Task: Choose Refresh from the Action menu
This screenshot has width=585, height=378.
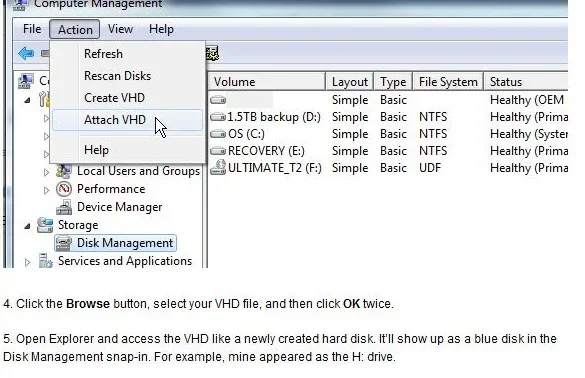Action: click(103, 54)
